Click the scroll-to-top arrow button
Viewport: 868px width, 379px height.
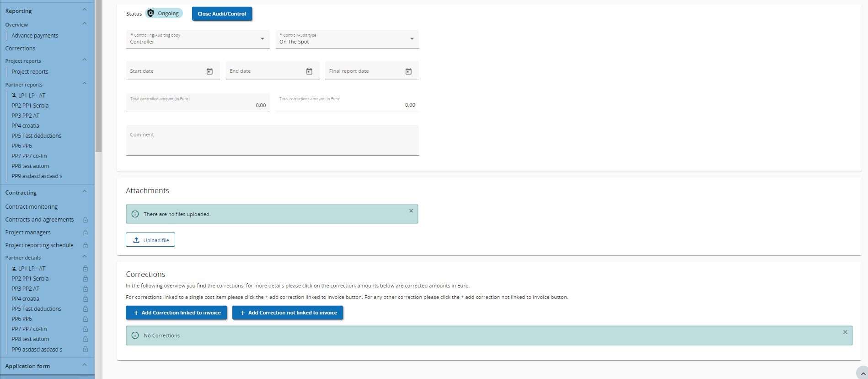tap(862, 374)
